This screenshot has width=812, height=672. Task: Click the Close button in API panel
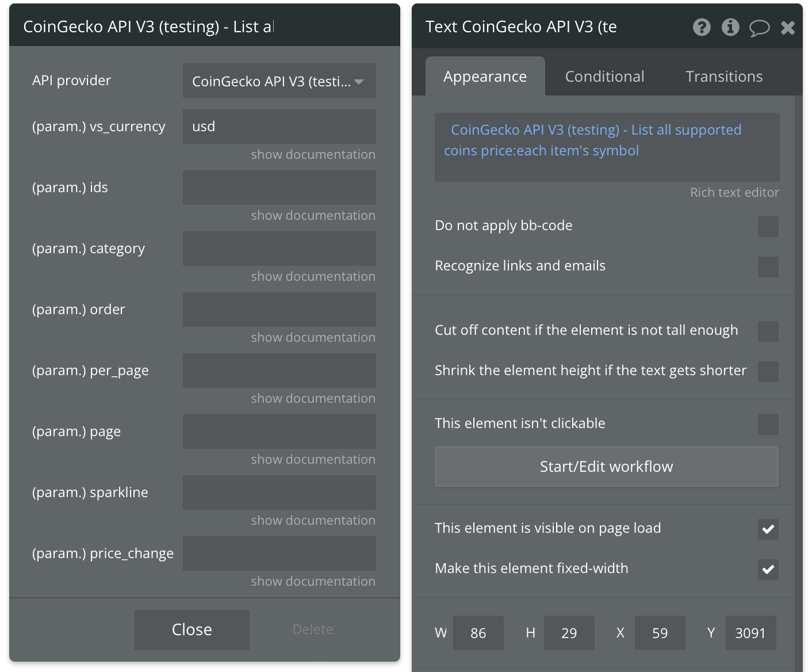click(192, 630)
